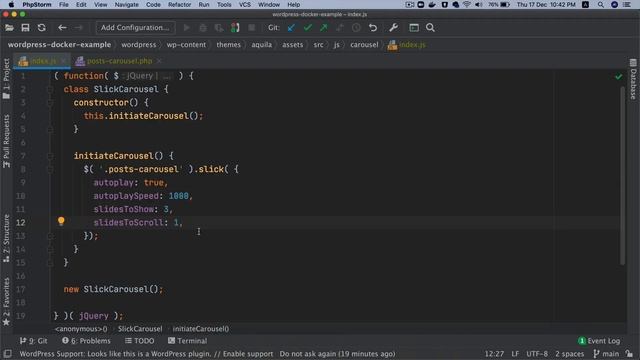The width and height of the screenshot is (640, 360).
Task: Select SlickCarousel in structure breadcrumb
Action: tap(140, 329)
